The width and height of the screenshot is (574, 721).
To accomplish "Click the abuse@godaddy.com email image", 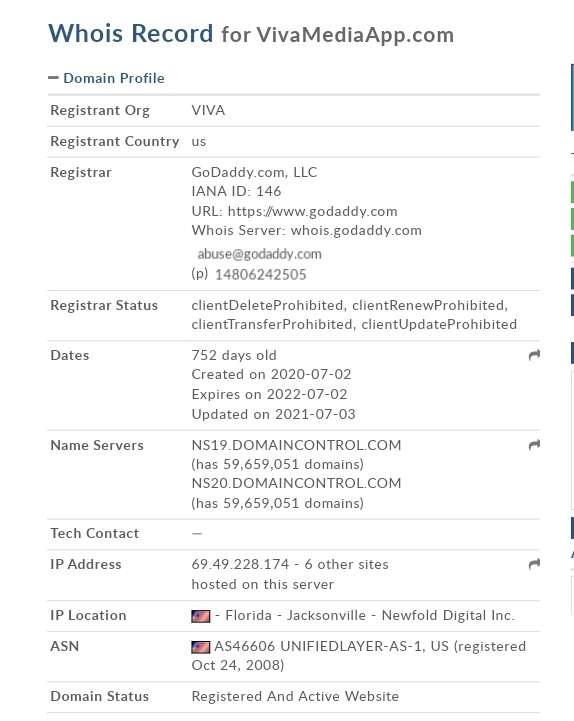I will (259, 254).
